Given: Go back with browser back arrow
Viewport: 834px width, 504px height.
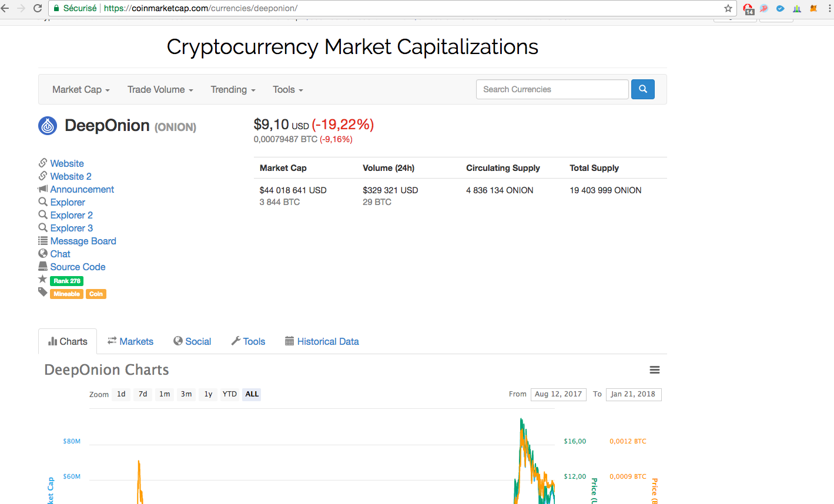Looking at the screenshot, I should coord(5,8).
